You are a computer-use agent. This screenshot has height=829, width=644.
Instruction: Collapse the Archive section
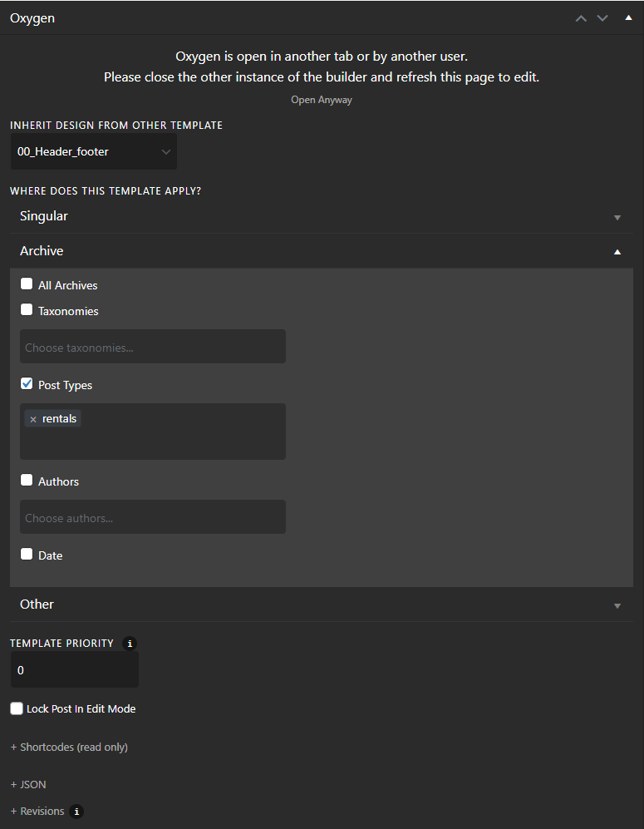click(x=322, y=251)
